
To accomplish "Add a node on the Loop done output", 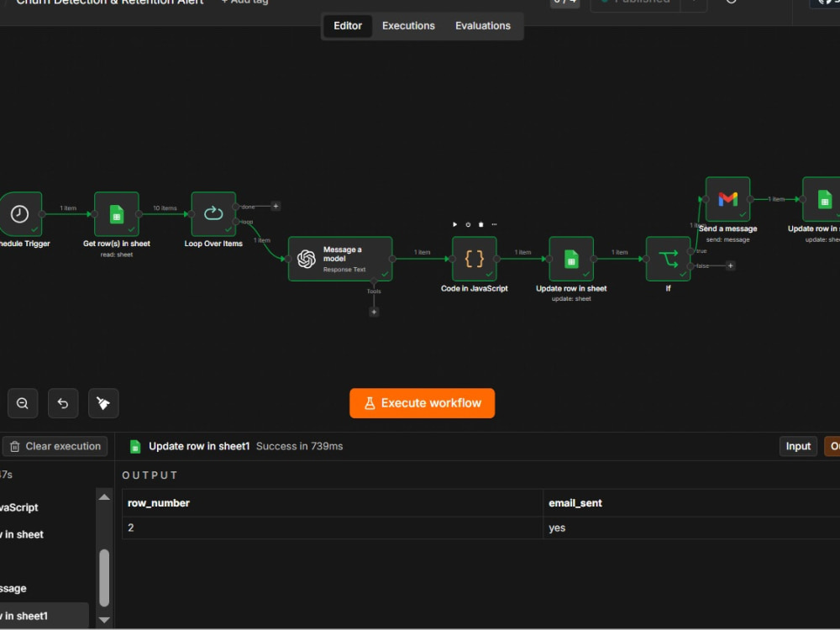I will (276, 207).
